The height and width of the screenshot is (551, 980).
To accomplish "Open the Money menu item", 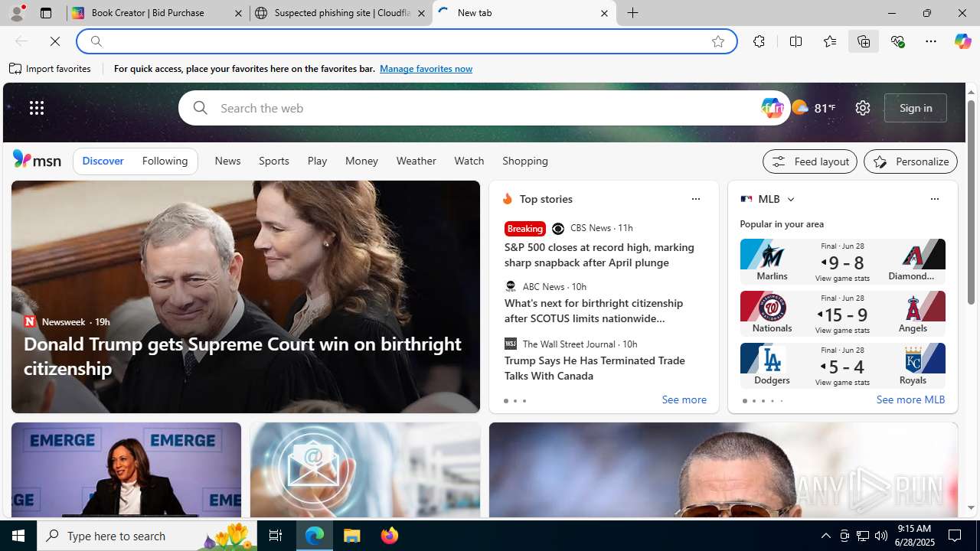I will [361, 161].
